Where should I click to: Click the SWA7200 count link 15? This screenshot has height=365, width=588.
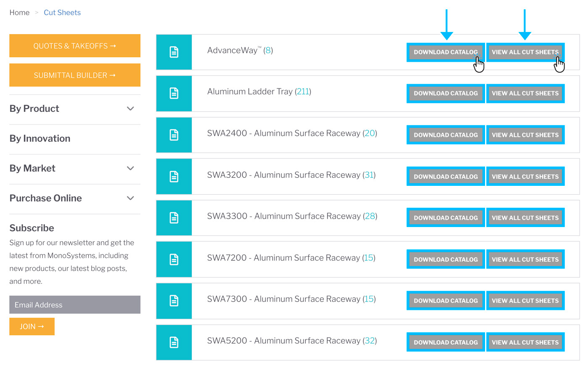point(369,257)
